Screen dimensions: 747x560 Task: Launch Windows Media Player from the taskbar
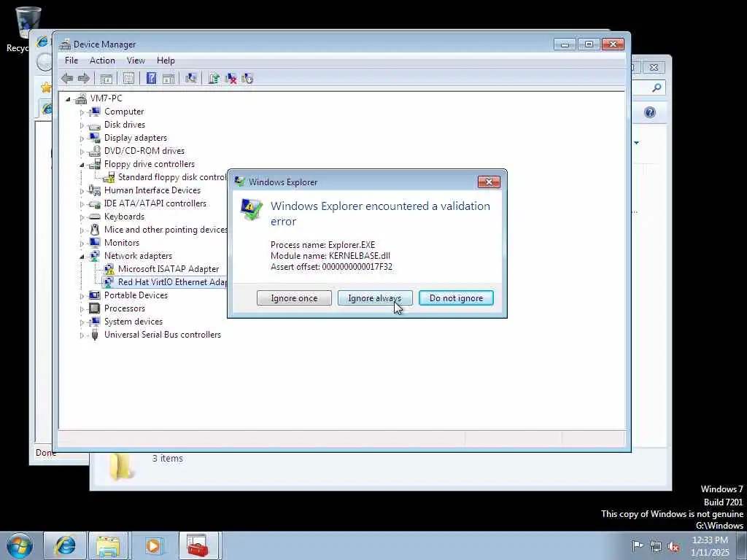153,545
